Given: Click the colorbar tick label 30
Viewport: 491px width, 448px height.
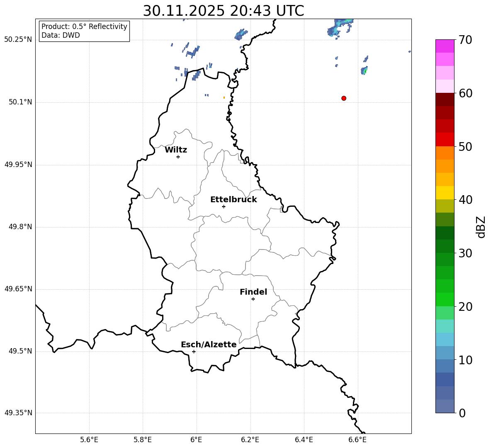Looking at the screenshot, I should click(x=466, y=253).
